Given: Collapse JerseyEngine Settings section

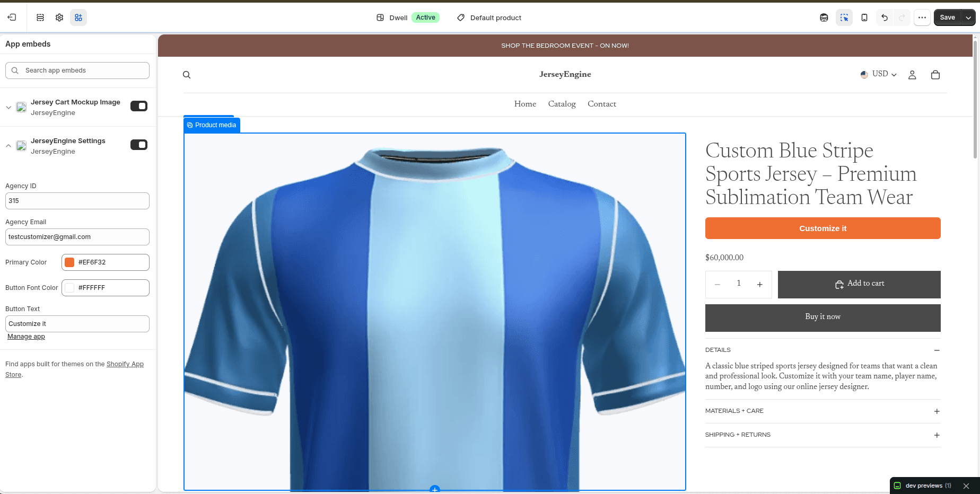Looking at the screenshot, I should pos(8,146).
